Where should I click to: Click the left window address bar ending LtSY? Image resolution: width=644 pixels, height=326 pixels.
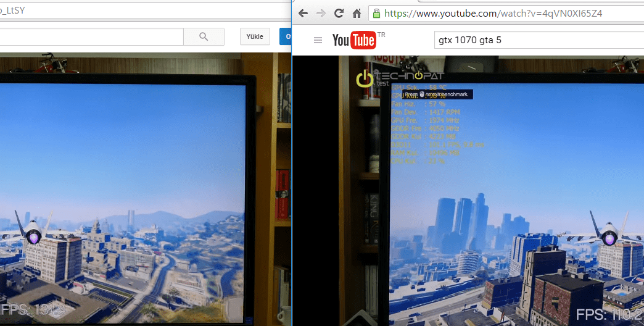pyautogui.click(x=145, y=10)
